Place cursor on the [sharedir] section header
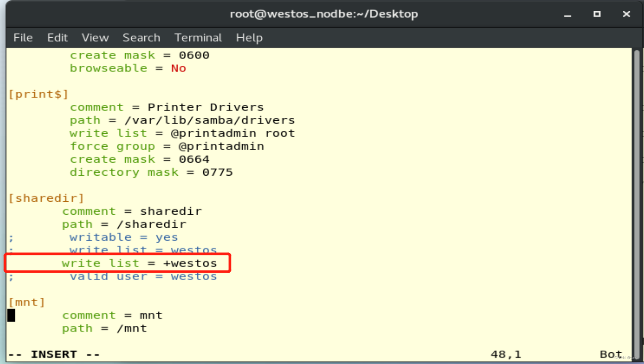 click(46, 198)
